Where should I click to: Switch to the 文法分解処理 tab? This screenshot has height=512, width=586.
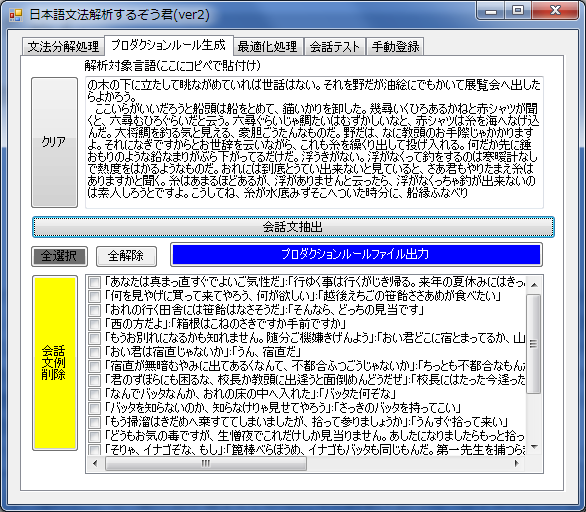(63, 47)
